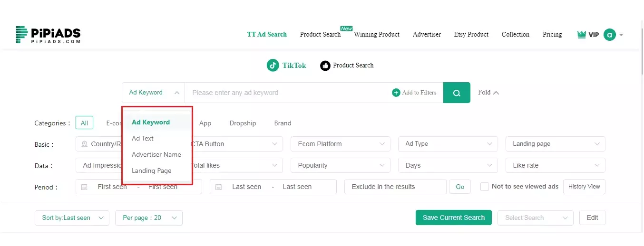Screen dimensions: 644x246
Task: Click the TikTok round icon
Action: pos(273,66)
